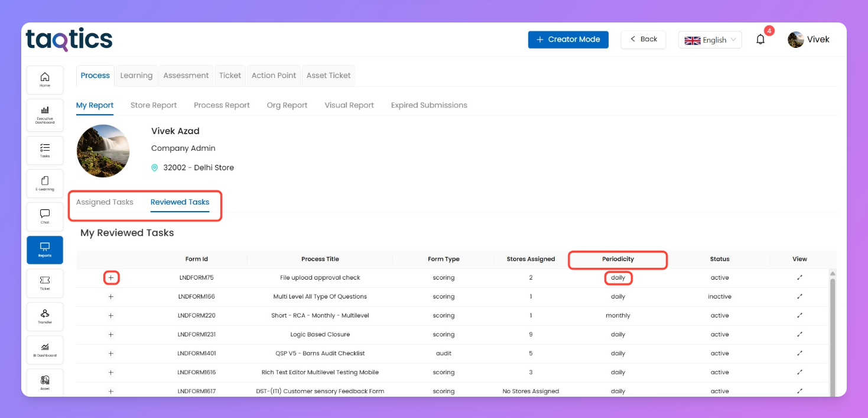Select the Store Report tab
This screenshot has width=868, height=418.
[x=154, y=105]
